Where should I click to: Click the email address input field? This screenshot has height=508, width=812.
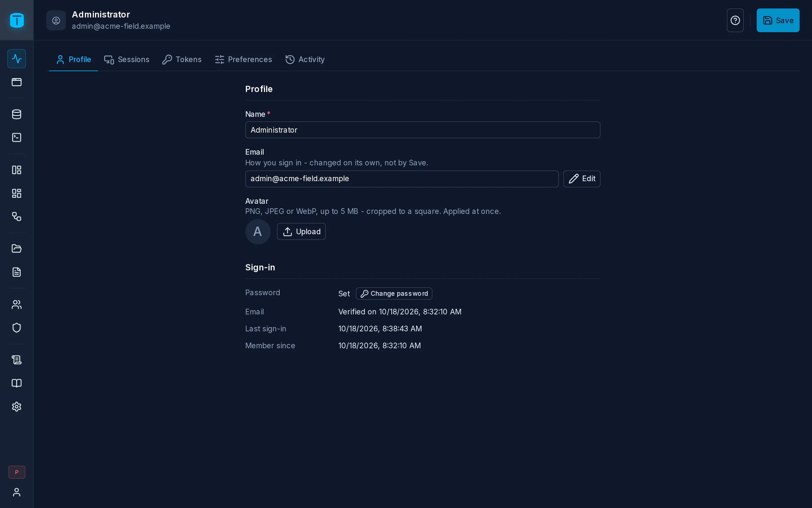tap(402, 179)
